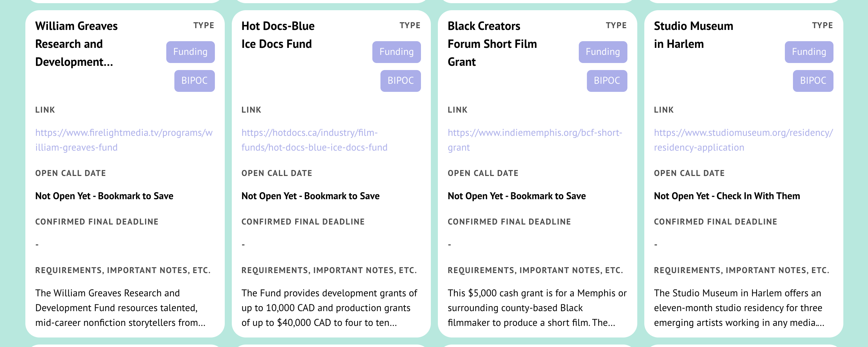The height and width of the screenshot is (347, 868).
Task: Click the BIPOC tag on Black Creators card
Action: 607,81
